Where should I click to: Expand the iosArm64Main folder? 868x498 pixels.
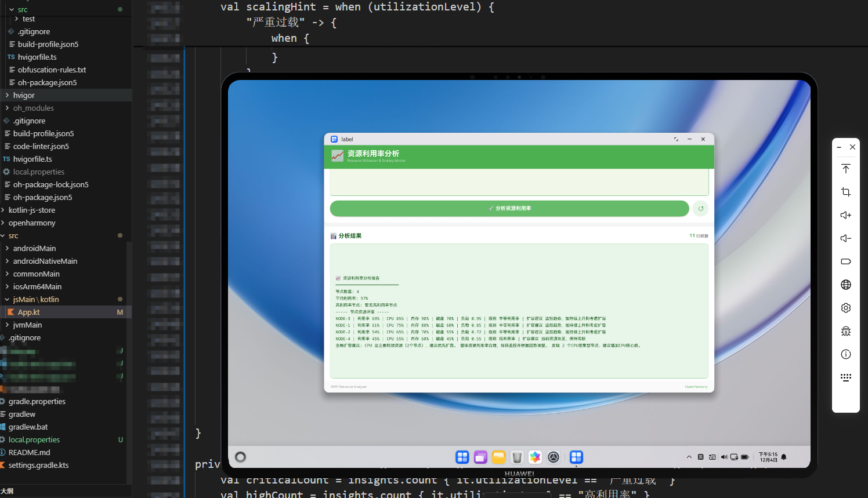point(66,286)
